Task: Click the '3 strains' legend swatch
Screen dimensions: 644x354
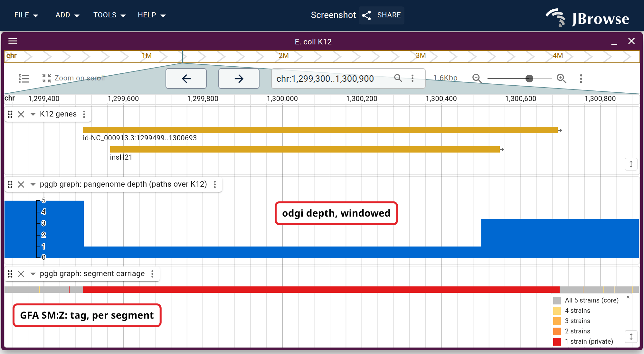Action: pos(557,321)
